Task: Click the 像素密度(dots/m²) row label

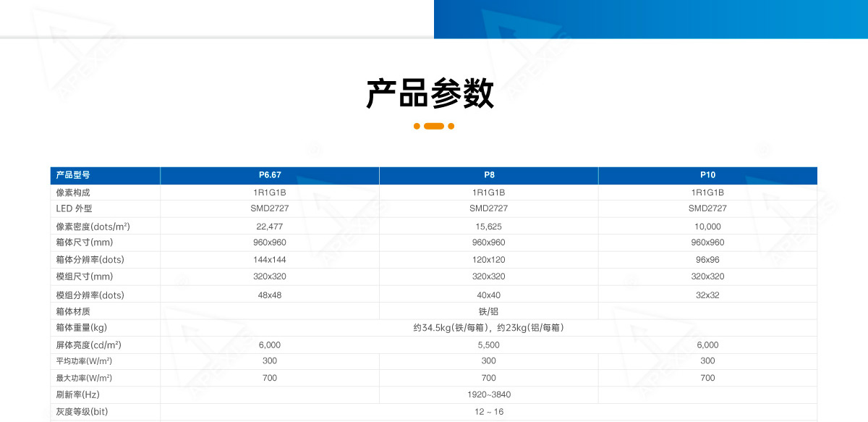Action: point(93,227)
